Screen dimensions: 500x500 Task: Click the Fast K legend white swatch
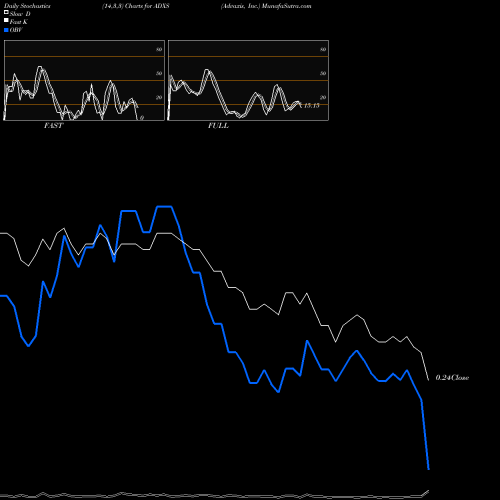click(6, 21)
